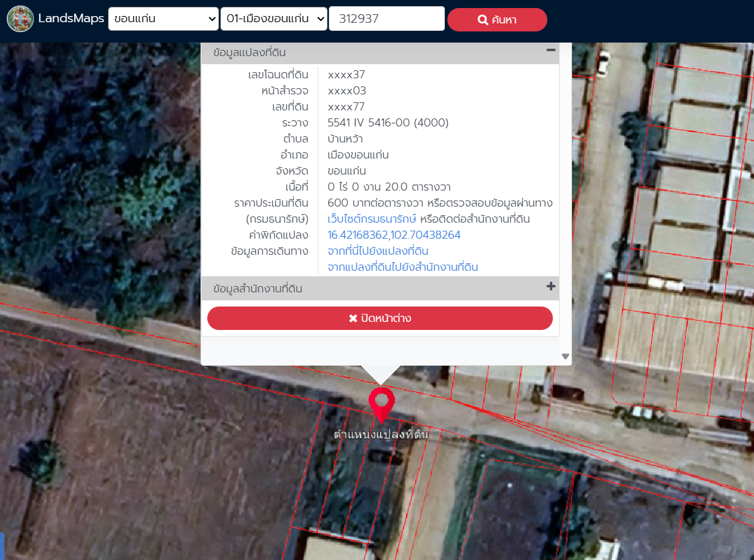Click the parcel coordinates link 16.42168362,102.70438264

click(394, 235)
